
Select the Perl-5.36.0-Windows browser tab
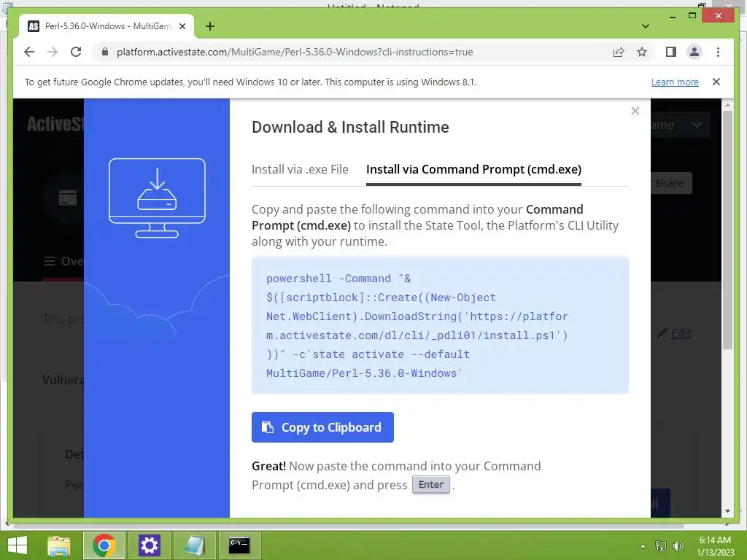107,26
